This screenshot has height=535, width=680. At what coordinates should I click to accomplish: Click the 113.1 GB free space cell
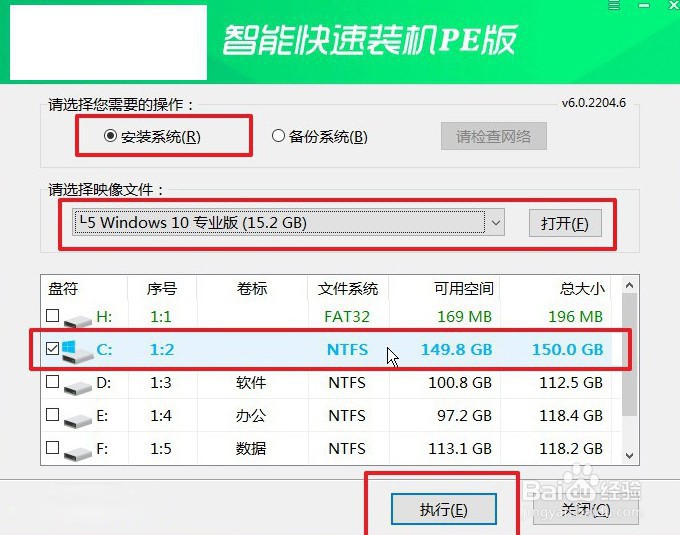coord(460,448)
